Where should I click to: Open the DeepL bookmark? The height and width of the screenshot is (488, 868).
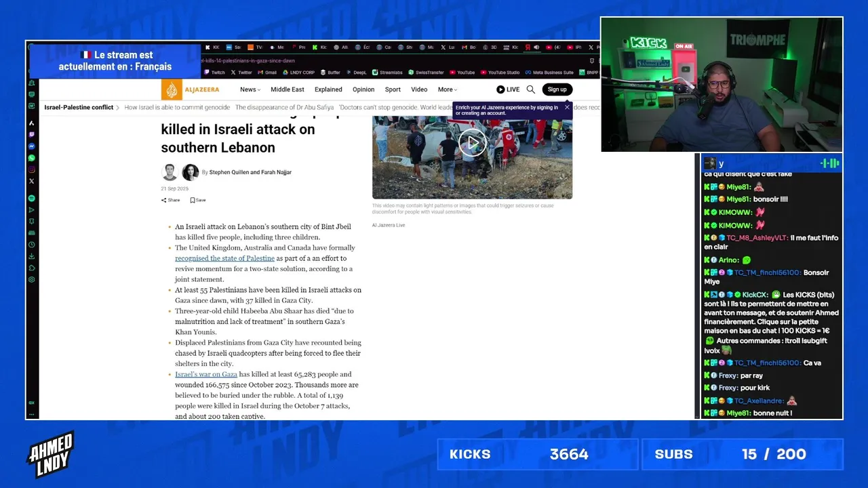pos(356,72)
